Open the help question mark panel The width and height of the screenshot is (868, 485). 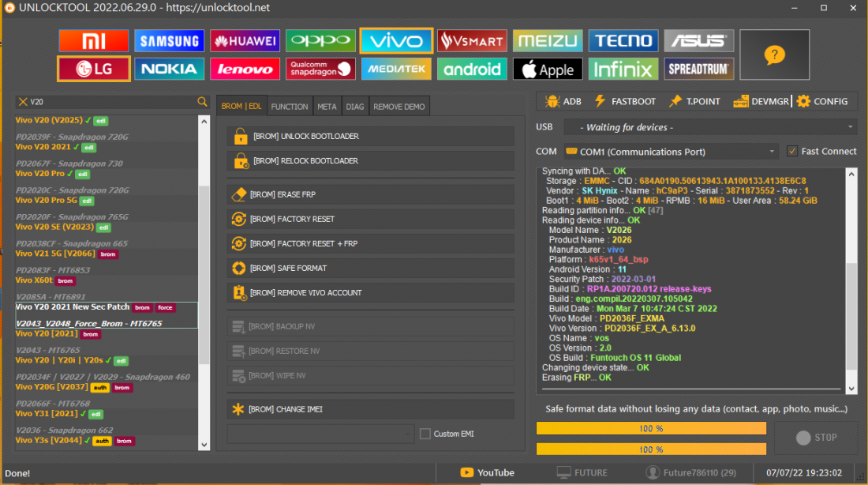click(774, 55)
